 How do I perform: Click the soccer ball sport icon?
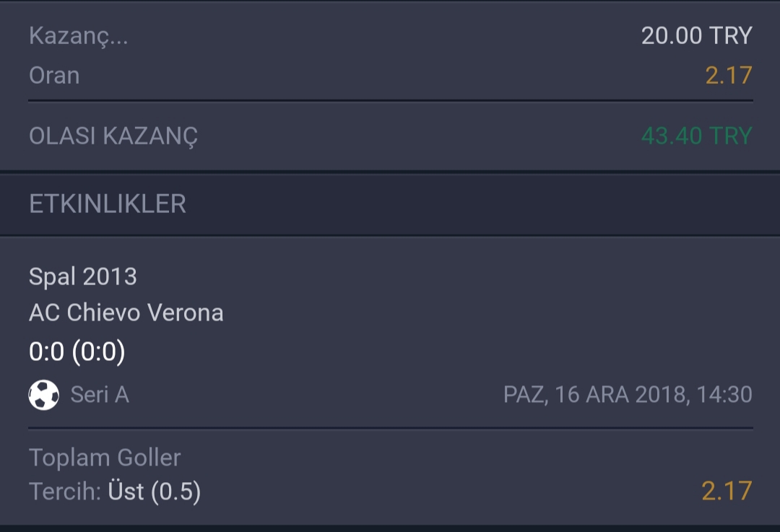44,395
